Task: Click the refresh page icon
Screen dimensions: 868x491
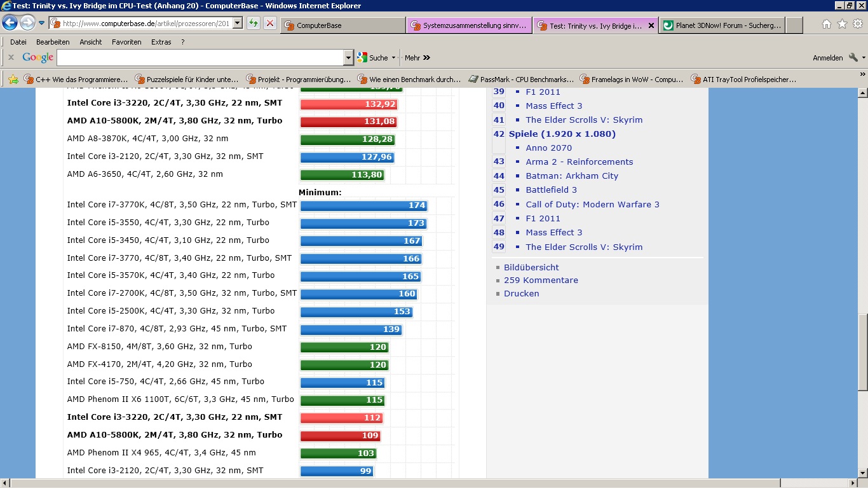Action: [x=253, y=24]
